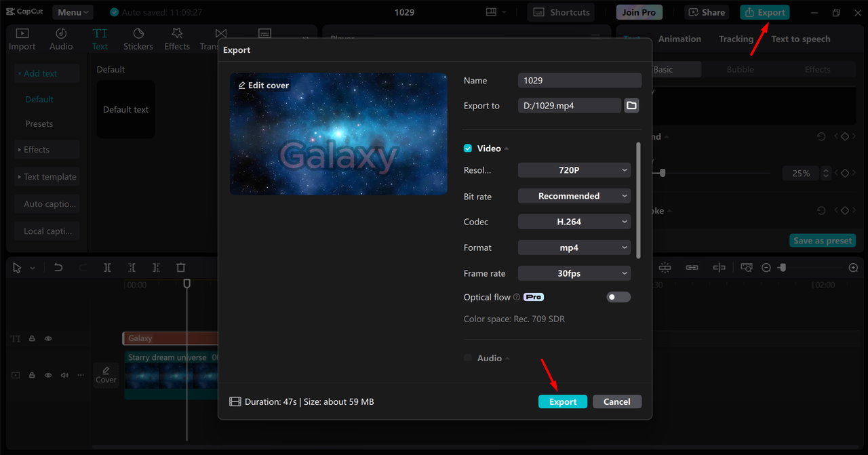The height and width of the screenshot is (455, 868).
Task: Open the more options dots on video track
Action: 81,375
